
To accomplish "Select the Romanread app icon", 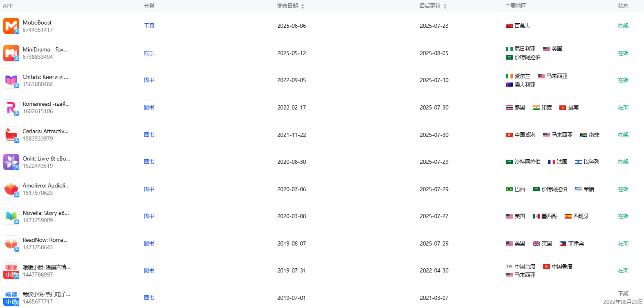I will coord(11,107).
